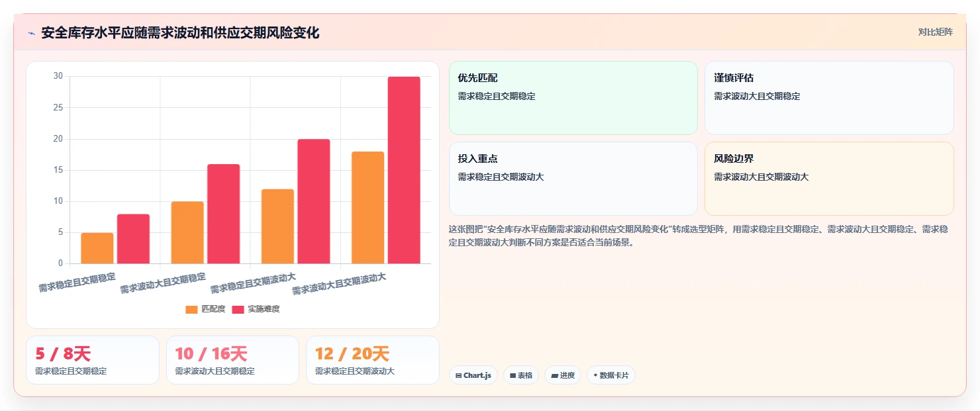Click the y-axis value 30

[x=58, y=76]
